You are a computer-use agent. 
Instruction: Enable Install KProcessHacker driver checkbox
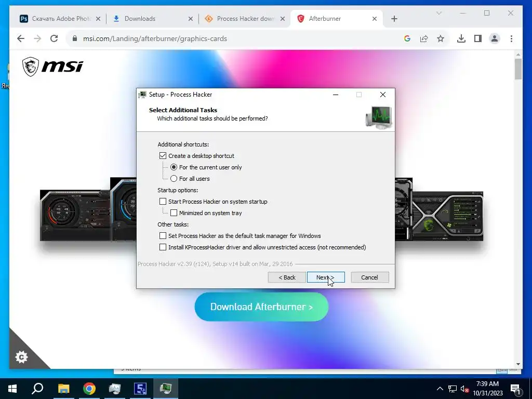pos(163,247)
